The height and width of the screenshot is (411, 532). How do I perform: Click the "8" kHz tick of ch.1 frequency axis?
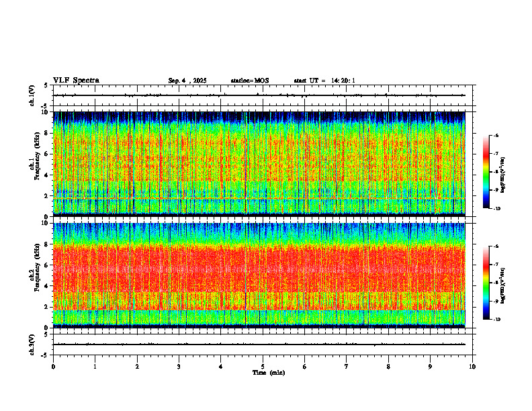click(46, 133)
